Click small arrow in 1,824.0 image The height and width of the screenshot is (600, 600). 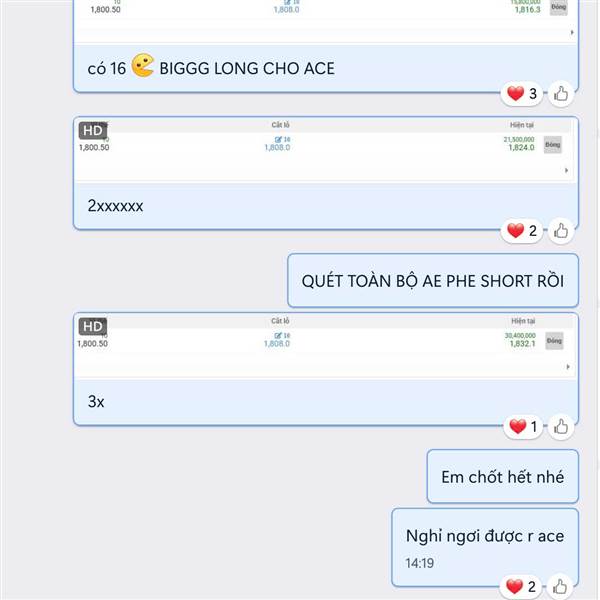[x=567, y=170]
